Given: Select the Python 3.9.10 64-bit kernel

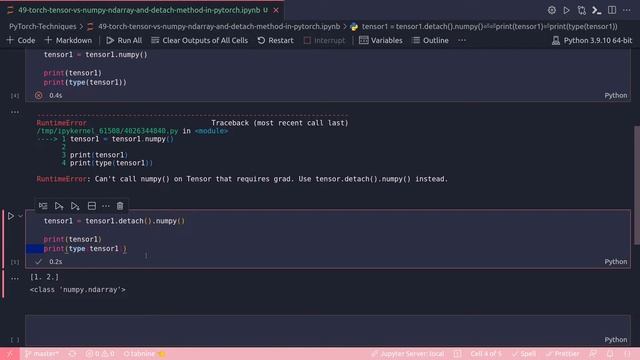Looking at the screenshot, I should (x=592, y=40).
